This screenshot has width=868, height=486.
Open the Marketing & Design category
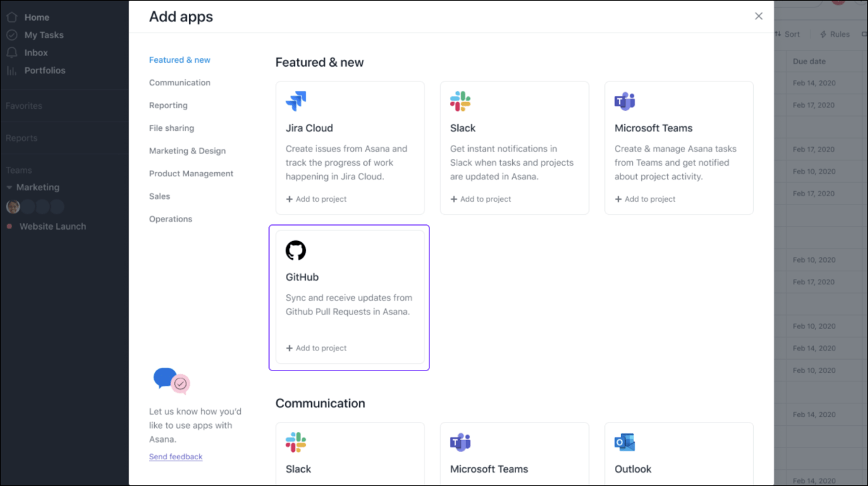coord(188,151)
